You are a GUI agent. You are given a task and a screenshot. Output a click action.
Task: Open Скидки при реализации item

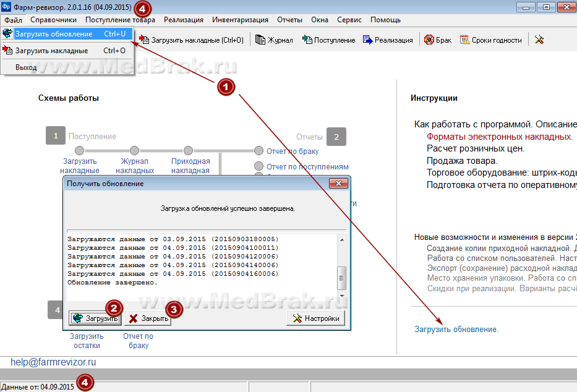coord(502,288)
